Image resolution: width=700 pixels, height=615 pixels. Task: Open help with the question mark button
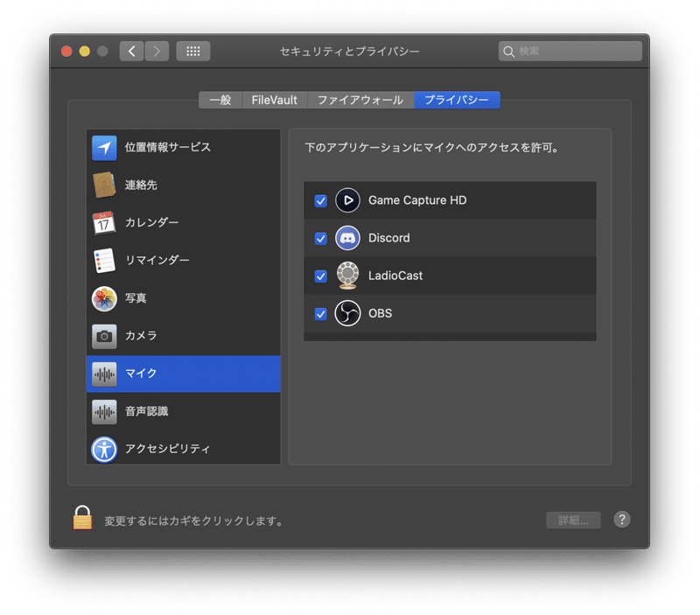(621, 520)
